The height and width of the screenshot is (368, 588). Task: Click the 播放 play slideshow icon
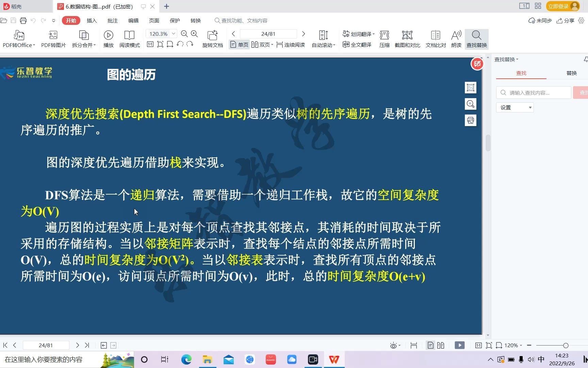[x=108, y=39]
